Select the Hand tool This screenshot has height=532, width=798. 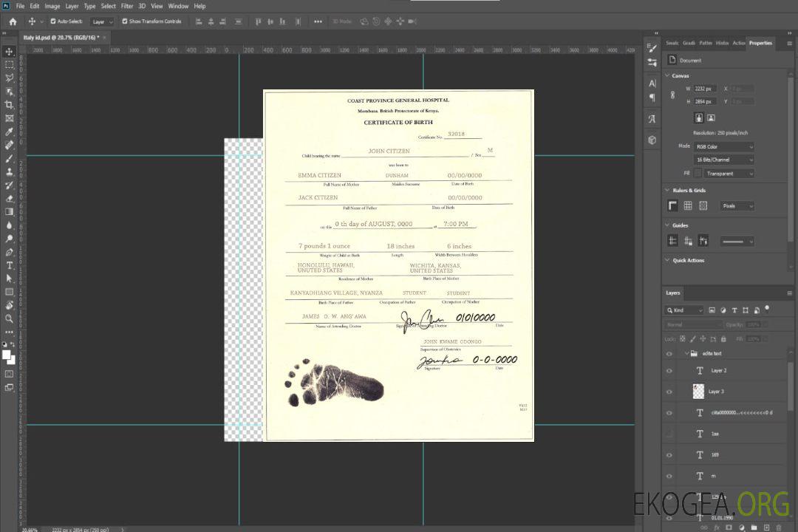point(9,305)
